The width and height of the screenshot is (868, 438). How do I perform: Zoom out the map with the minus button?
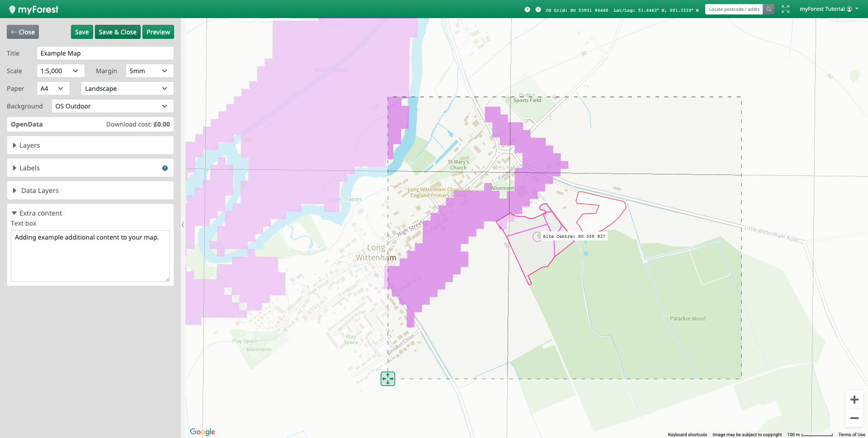tap(854, 419)
